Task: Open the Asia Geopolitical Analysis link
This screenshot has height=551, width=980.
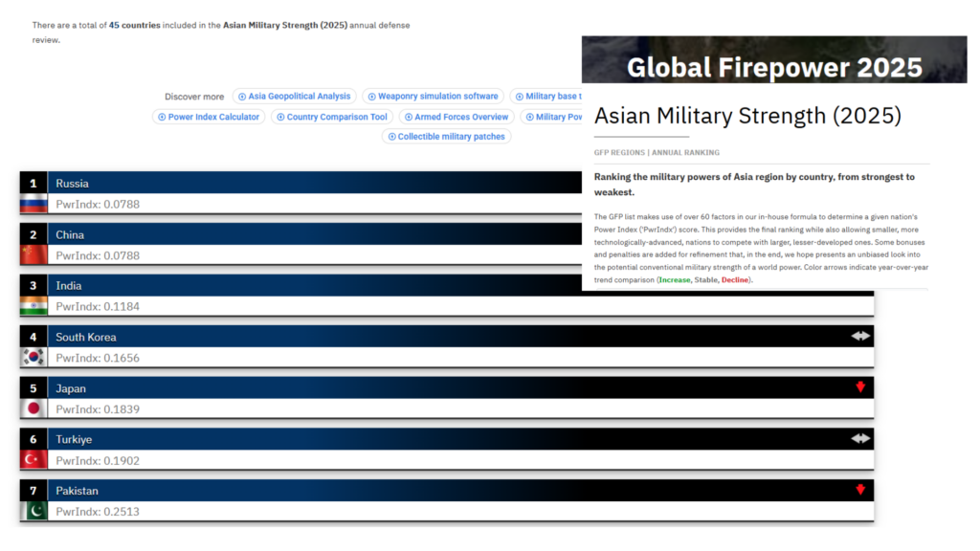Action: [x=294, y=97]
